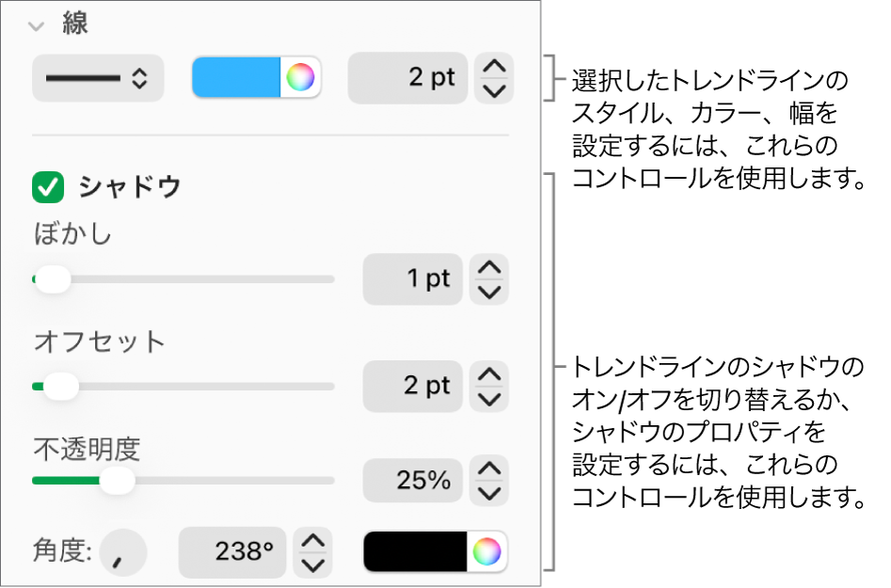Image resolution: width=891 pixels, height=588 pixels.
Task: Click the 不透明度 stepper control
Action: point(488,480)
